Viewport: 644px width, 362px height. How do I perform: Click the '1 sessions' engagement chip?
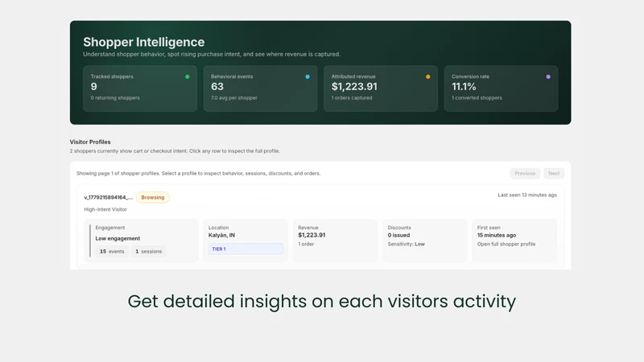[148, 251]
